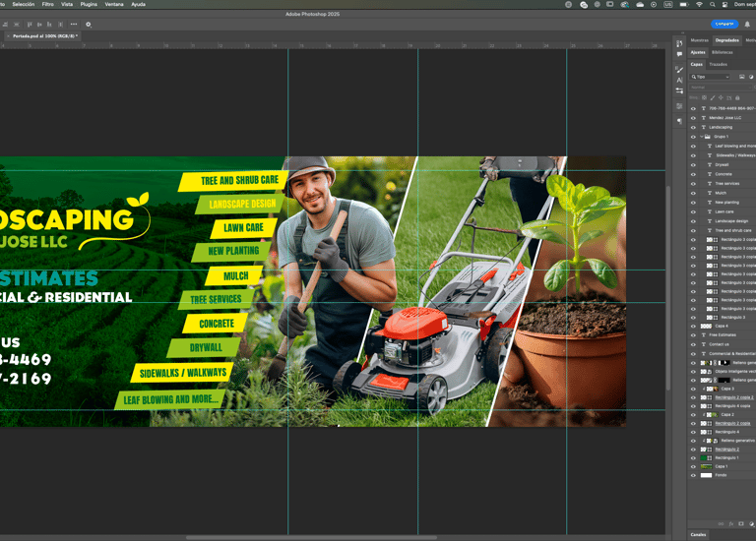This screenshot has height=541, width=756.
Task: Select the Free Estimates text layer
Action: point(723,334)
